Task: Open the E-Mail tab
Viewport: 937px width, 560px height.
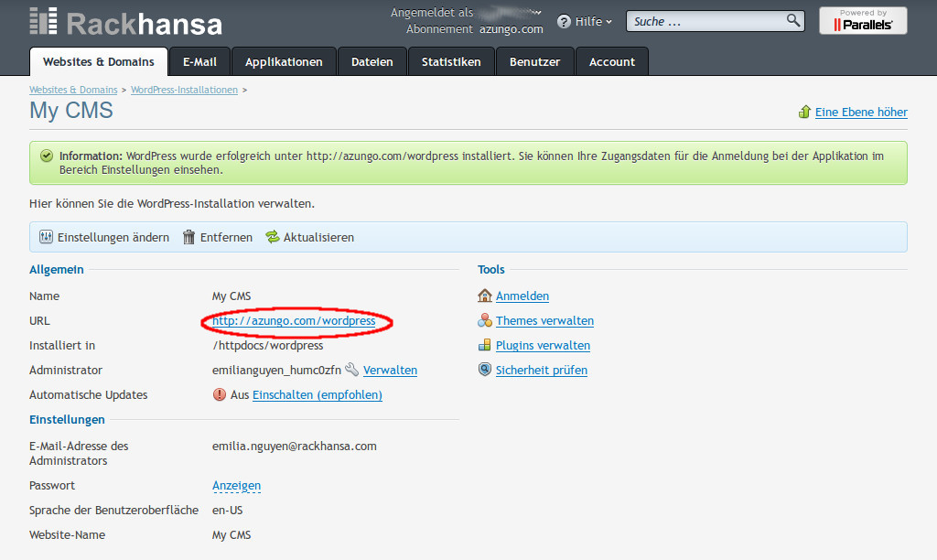Action: (x=199, y=61)
